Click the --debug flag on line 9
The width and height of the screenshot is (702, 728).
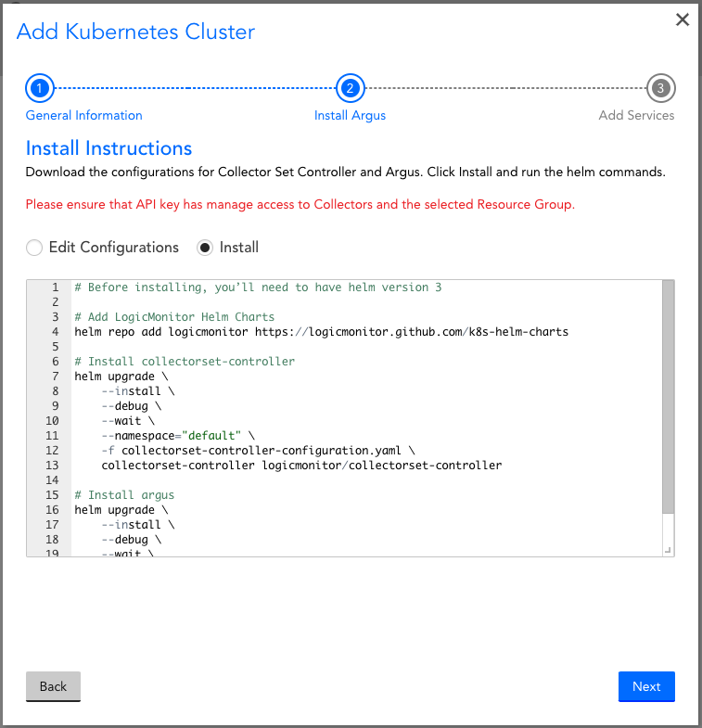pyautogui.click(x=125, y=406)
